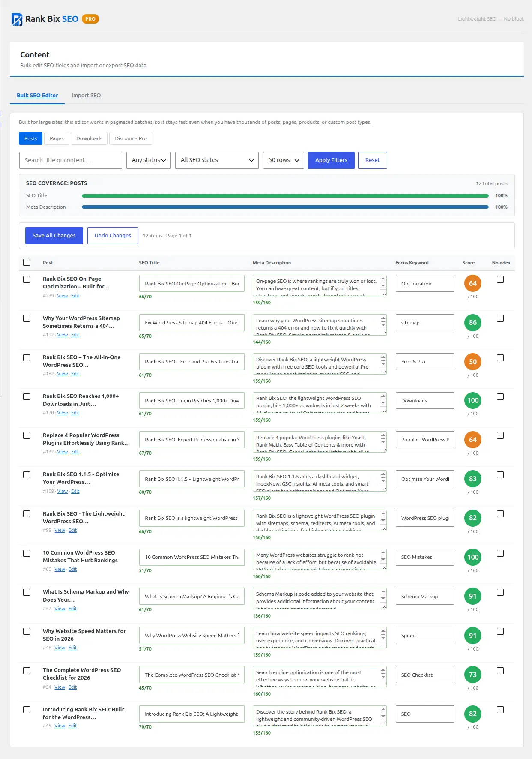Open the Any status dropdown
Viewport: 532px width, 759px height.
coord(149,160)
